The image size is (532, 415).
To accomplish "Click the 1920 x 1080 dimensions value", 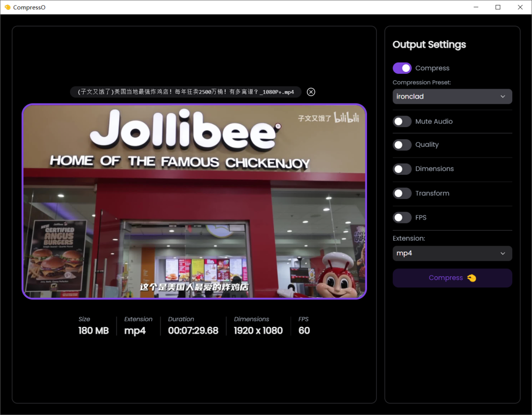I will click(258, 331).
